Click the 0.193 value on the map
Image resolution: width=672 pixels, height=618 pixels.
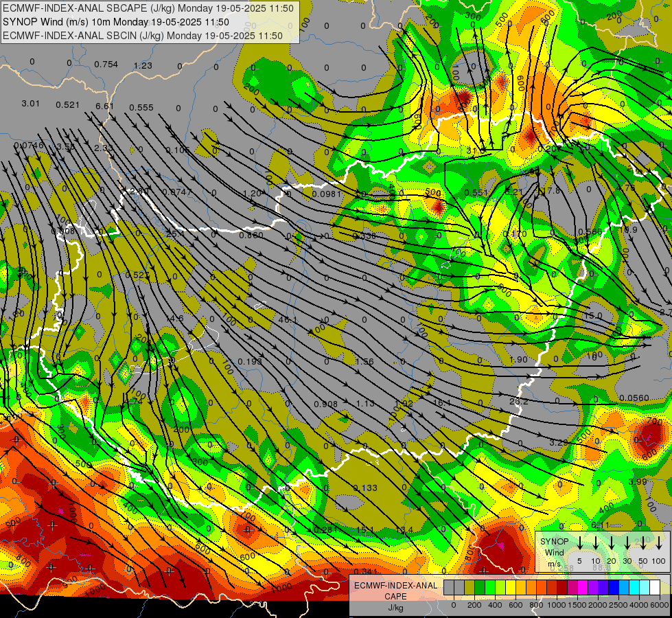pos(250,362)
